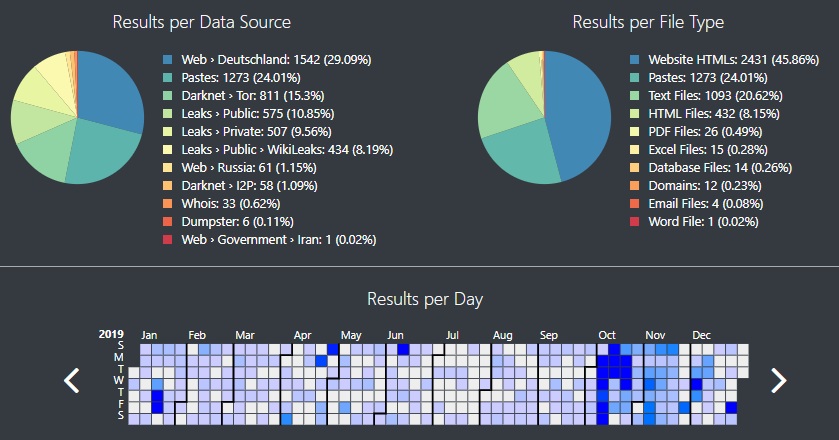Click Data Source pie chart blue slice
The height and width of the screenshot is (440, 839).
pyautogui.click(x=112, y=90)
